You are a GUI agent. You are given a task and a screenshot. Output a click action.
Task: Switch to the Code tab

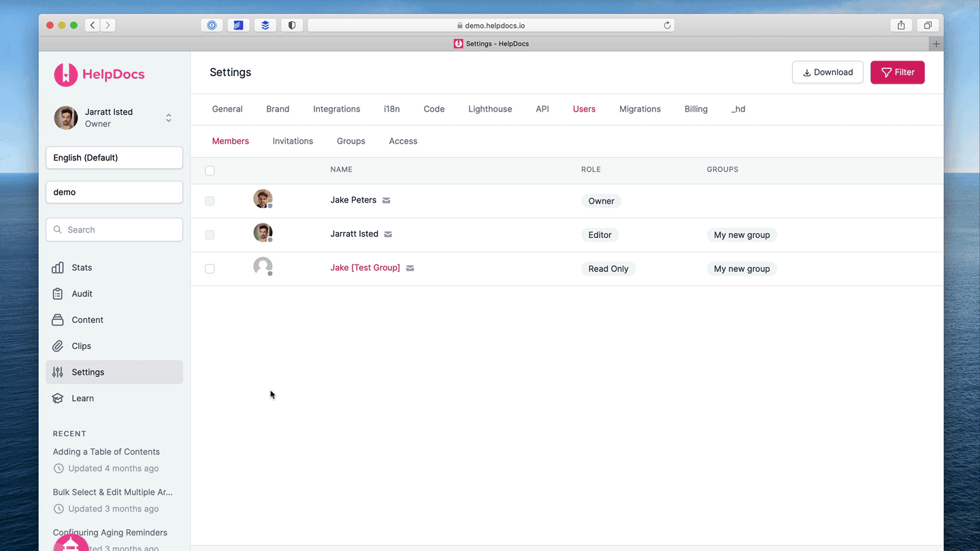[x=434, y=109]
